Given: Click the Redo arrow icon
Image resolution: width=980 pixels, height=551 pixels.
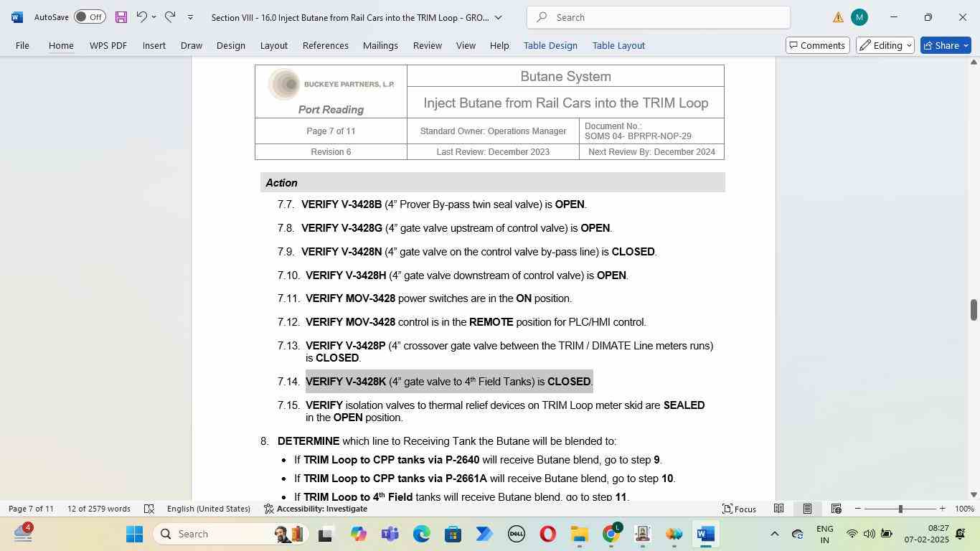Looking at the screenshot, I should (x=170, y=17).
